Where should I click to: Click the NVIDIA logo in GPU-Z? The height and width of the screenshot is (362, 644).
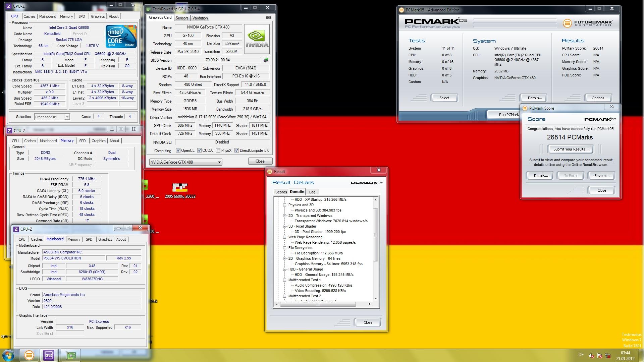[257, 39]
